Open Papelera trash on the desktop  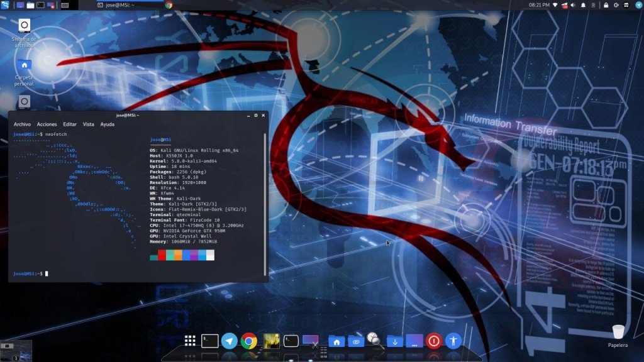[618, 332]
